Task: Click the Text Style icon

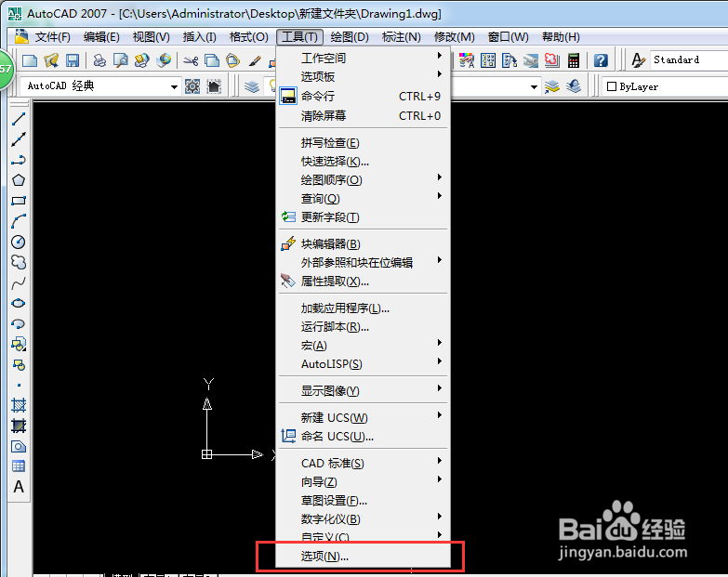Action: point(639,60)
